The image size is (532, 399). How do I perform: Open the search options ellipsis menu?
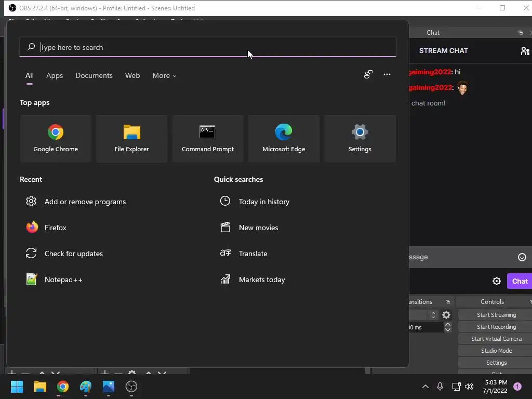[387, 74]
